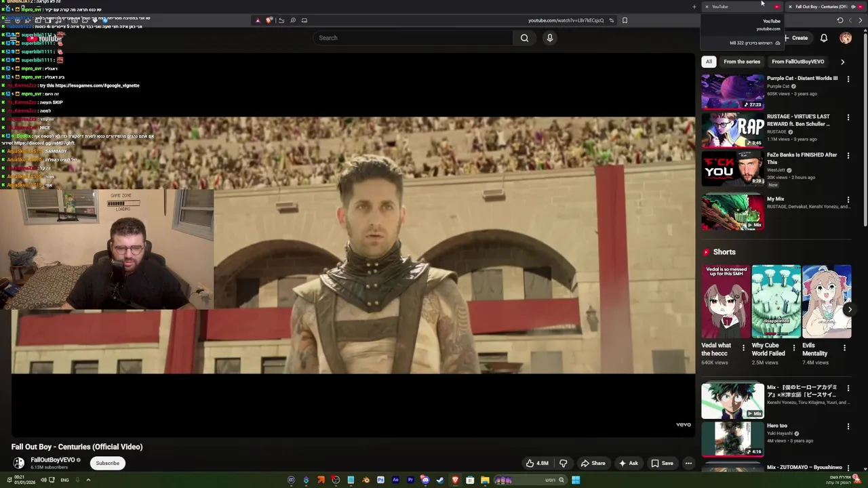Reload the page in browser
This screenshot has width=868, height=488.
[x=840, y=20]
